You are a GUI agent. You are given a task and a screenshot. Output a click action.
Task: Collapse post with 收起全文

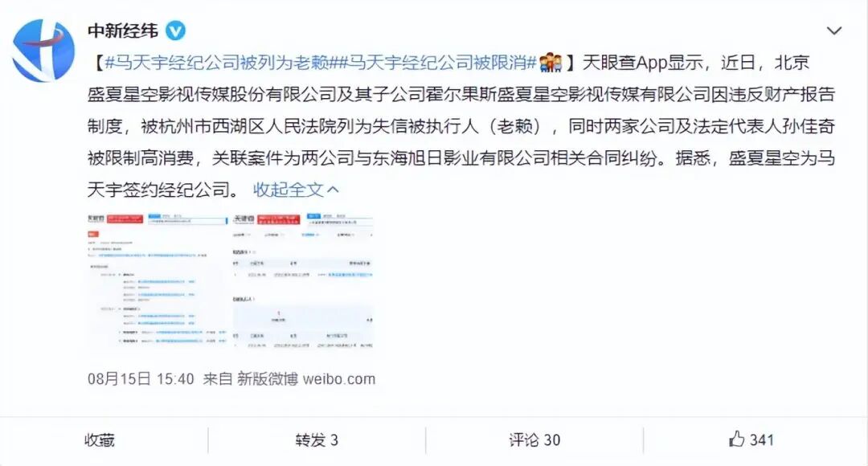tap(288, 190)
